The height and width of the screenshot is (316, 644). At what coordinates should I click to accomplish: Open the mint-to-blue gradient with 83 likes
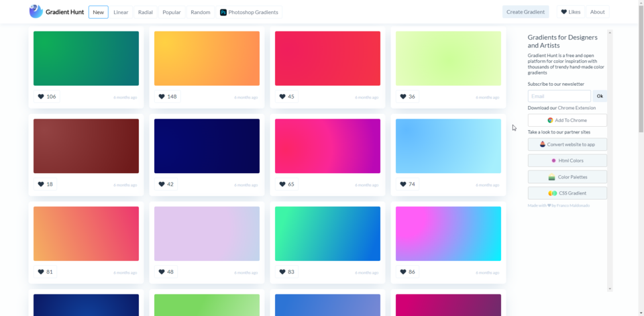tap(328, 233)
